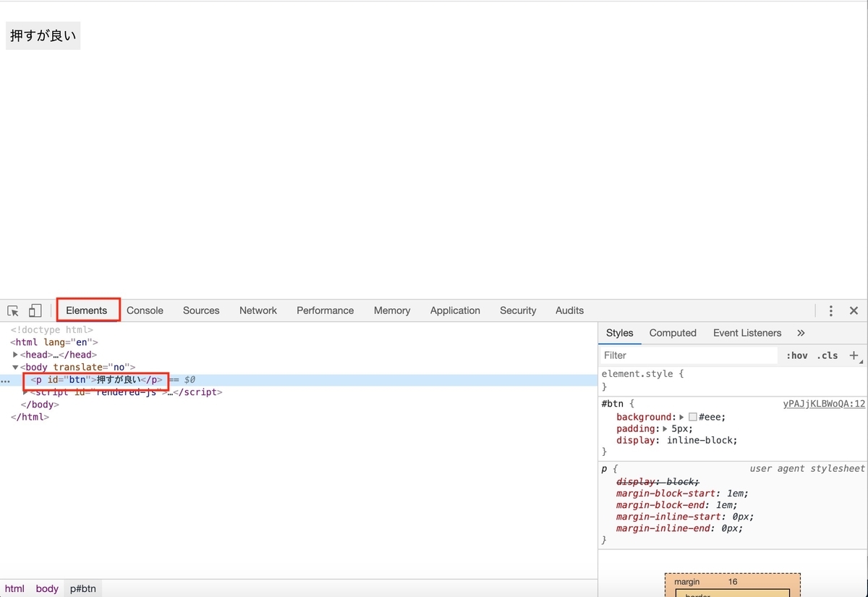Click the three dots beside selected element row
Image resolution: width=868 pixels, height=597 pixels.
(x=5, y=381)
